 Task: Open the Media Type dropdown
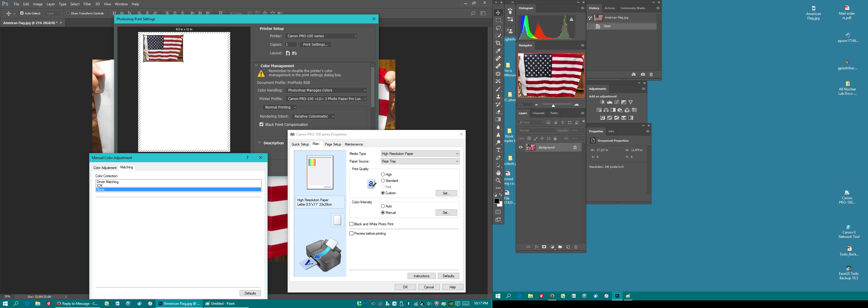coord(420,154)
